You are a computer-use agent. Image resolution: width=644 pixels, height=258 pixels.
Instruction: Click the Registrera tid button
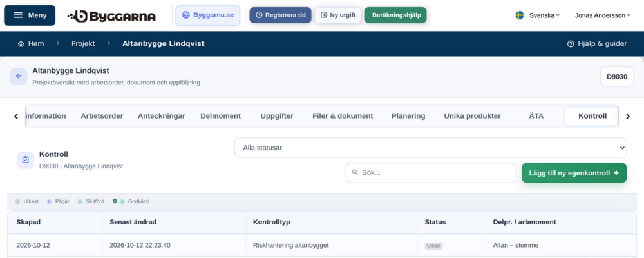(281, 15)
